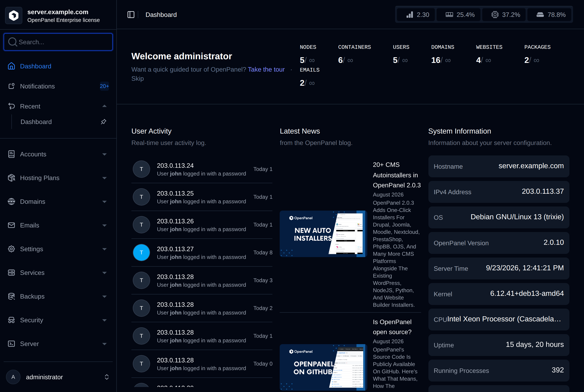Open the Backups menu

click(x=58, y=296)
